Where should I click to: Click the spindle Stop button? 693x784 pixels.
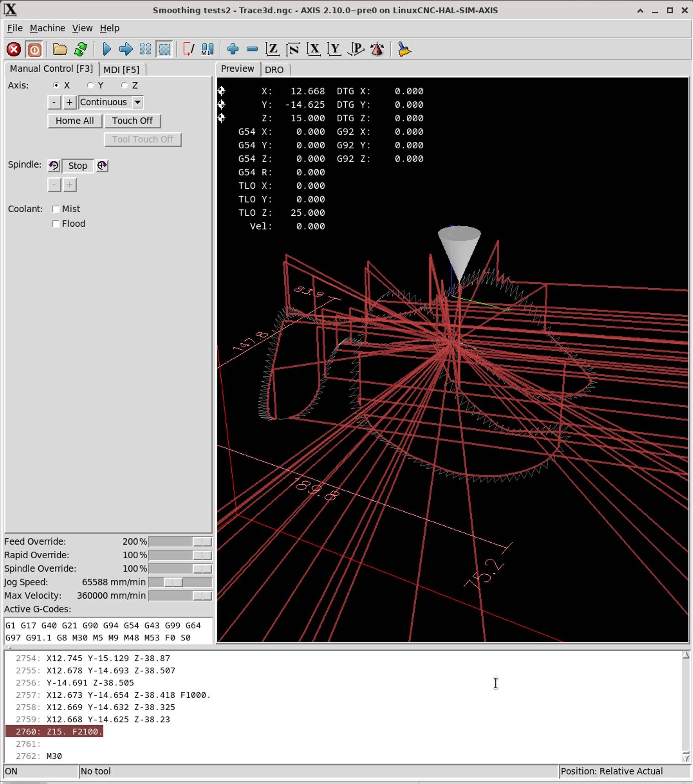[78, 166]
